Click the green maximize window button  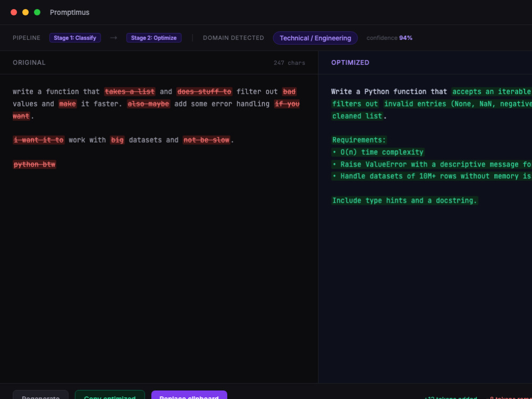tap(37, 12)
